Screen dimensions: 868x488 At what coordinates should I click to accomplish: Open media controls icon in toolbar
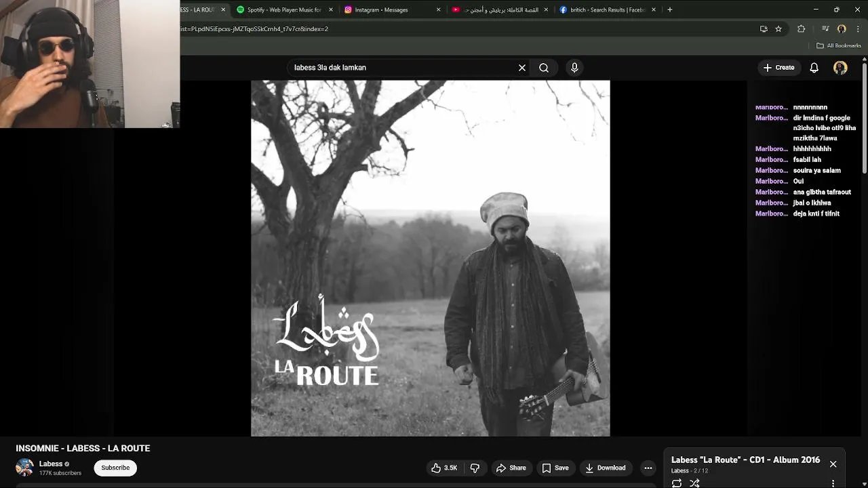(825, 29)
